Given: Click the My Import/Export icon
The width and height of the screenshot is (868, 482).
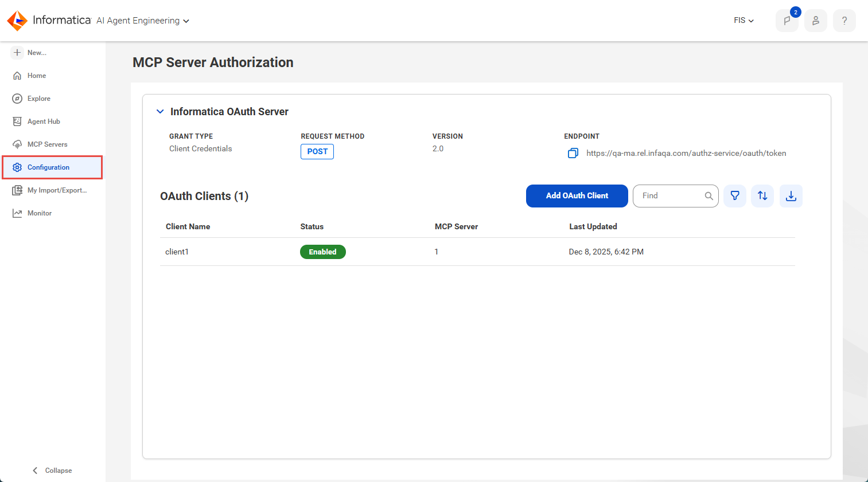Looking at the screenshot, I should (17, 190).
